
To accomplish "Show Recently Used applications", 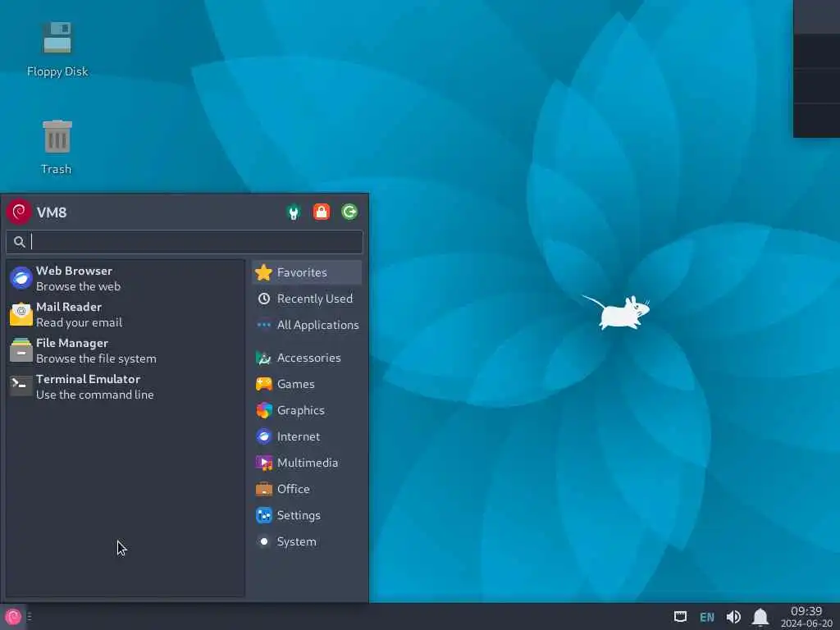I will (307, 299).
